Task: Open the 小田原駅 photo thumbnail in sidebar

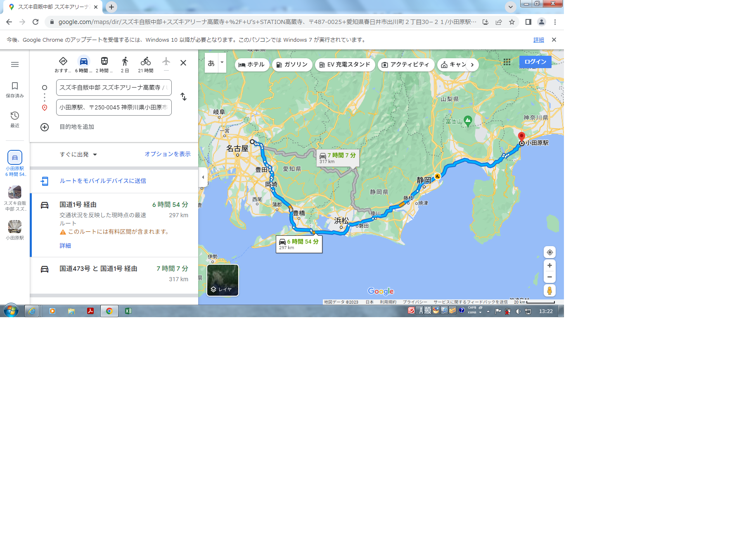Action: pos(15,230)
